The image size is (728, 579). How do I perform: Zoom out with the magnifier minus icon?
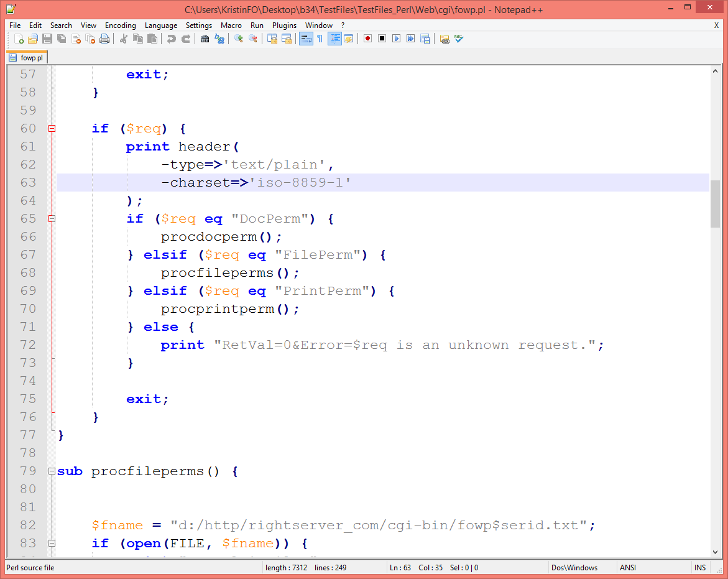253,39
